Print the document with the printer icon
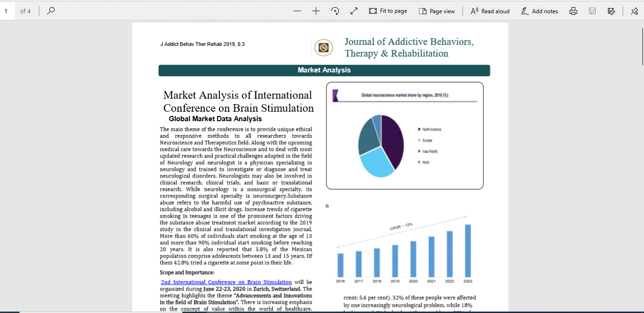Image resolution: width=644 pixels, height=313 pixels. click(x=573, y=11)
